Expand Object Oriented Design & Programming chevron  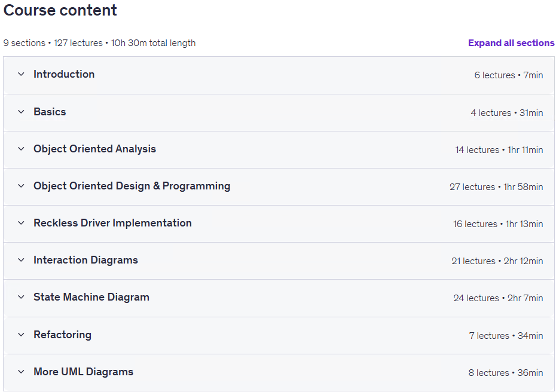(x=22, y=186)
